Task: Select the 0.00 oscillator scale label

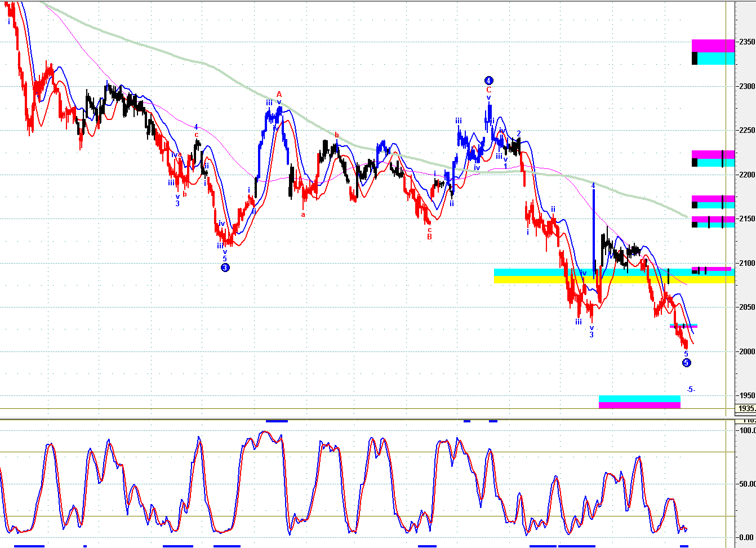Action: [x=748, y=537]
